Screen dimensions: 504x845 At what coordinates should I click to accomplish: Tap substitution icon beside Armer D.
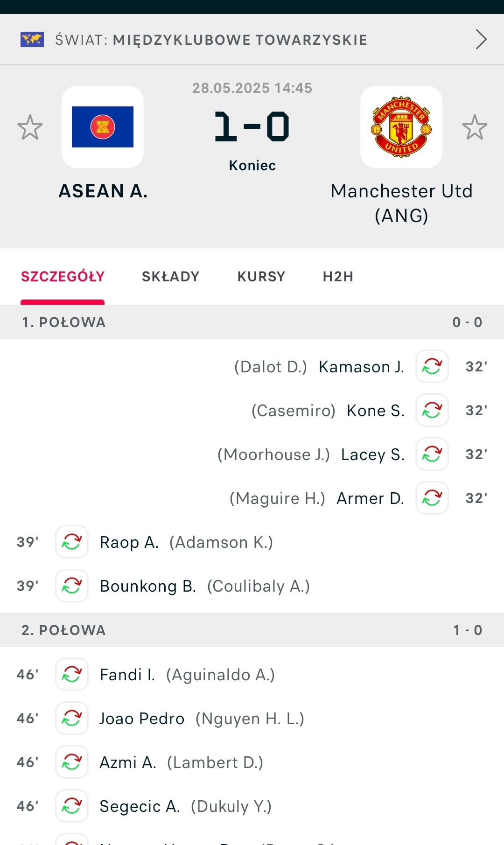point(432,498)
